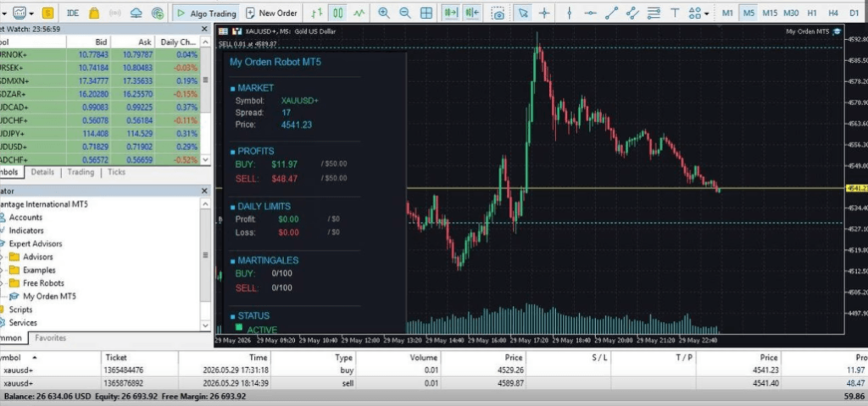This screenshot has width=868, height=406.
Task: Select the crosshair tool
Action: point(544,12)
